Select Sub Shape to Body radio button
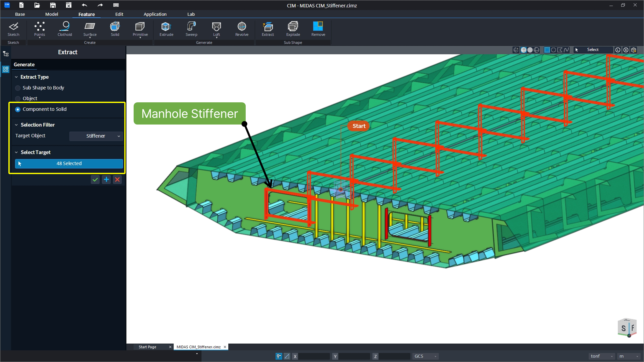Screen dimensions: 644x362 coord(18,88)
